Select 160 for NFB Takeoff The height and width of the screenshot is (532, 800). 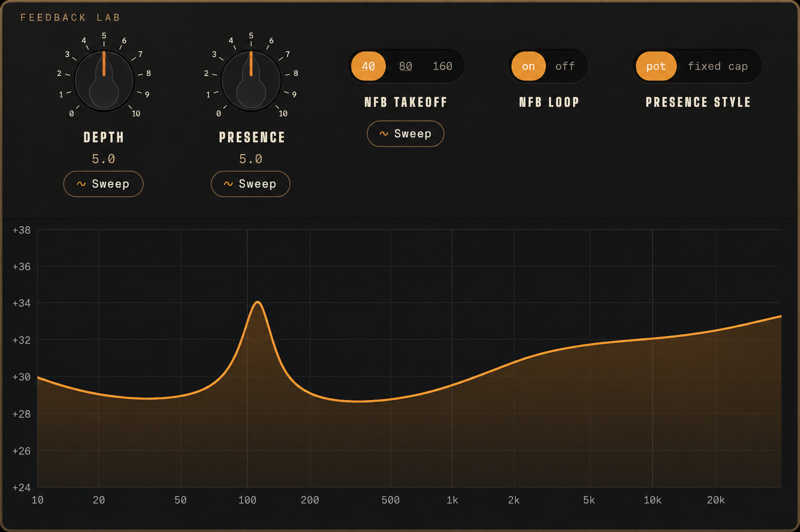tap(442, 66)
